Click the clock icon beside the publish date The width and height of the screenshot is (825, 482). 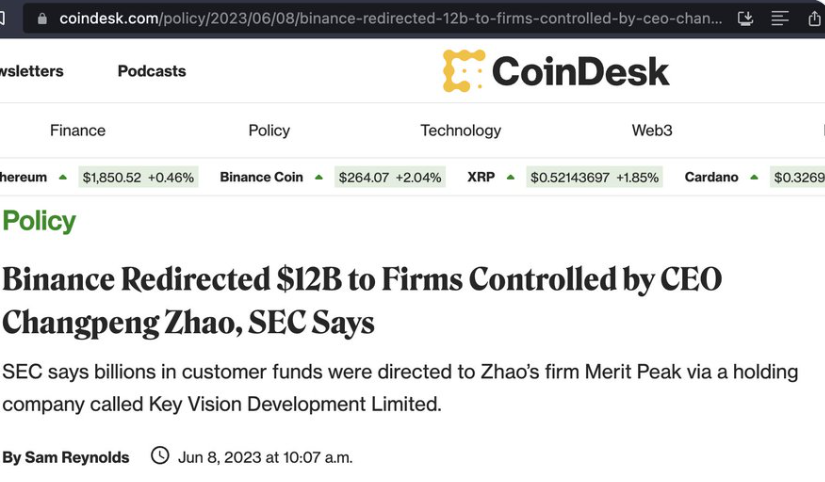[160, 456]
